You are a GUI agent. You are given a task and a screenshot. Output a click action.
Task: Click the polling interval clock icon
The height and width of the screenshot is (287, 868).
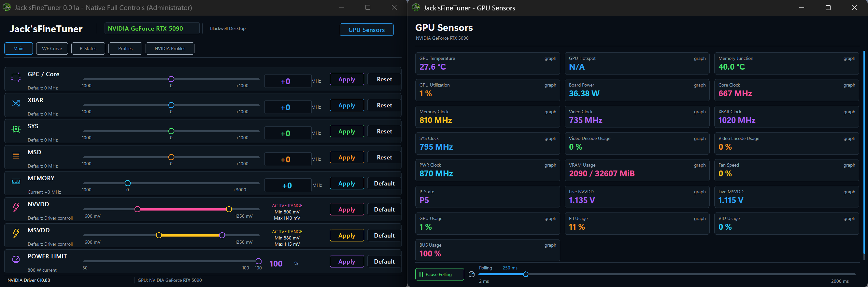coord(472,274)
